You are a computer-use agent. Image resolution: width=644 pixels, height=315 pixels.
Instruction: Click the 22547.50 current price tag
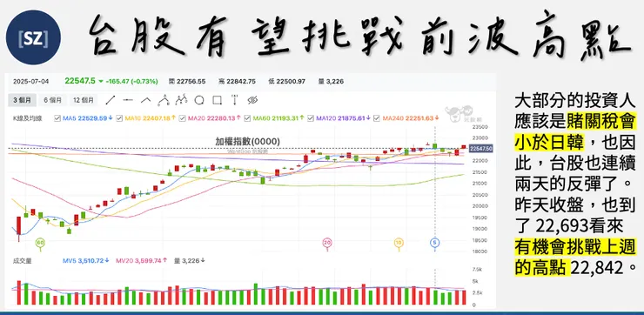click(x=480, y=149)
